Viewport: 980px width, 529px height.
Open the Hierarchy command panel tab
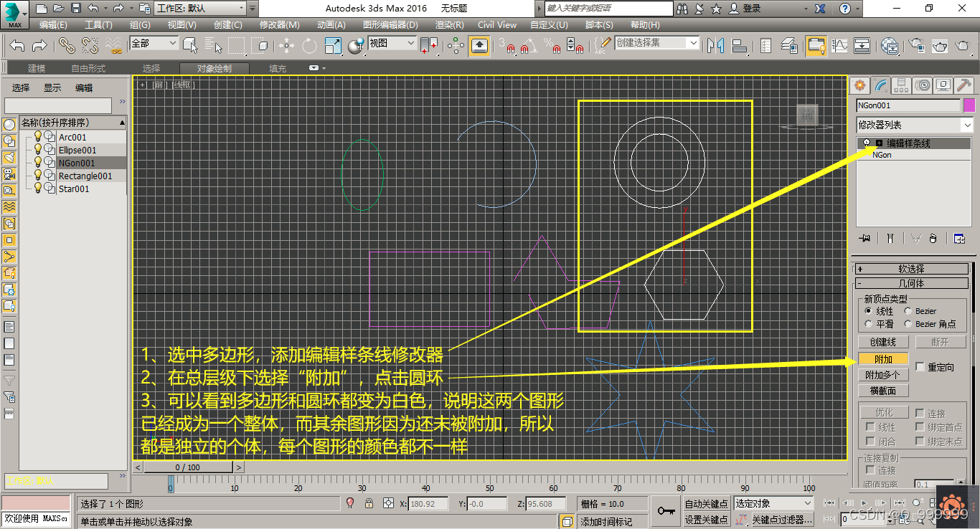tap(902, 85)
